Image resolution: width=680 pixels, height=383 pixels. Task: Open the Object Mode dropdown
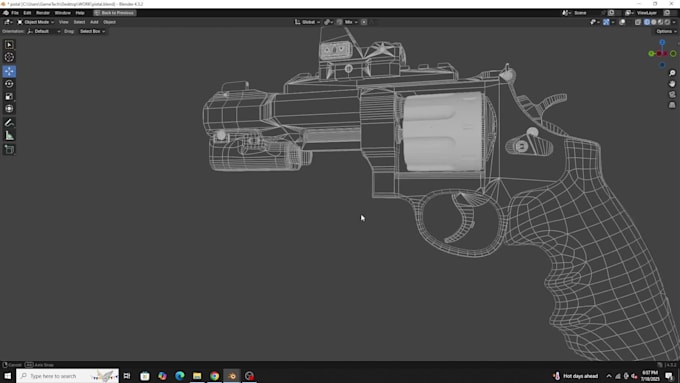click(36, 22)
